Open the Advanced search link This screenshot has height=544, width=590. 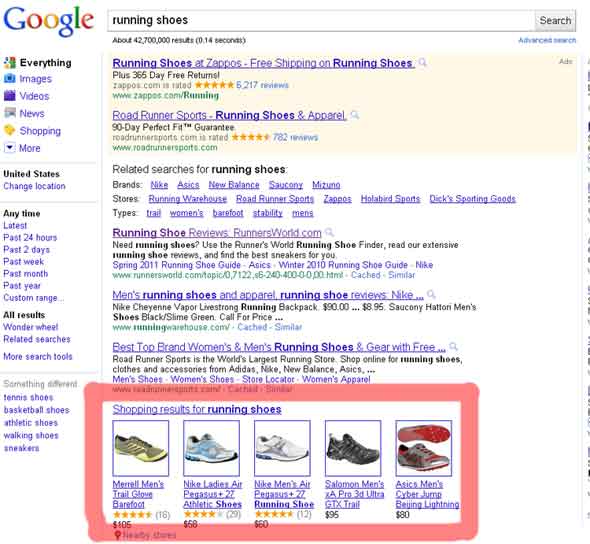(547, 40)
